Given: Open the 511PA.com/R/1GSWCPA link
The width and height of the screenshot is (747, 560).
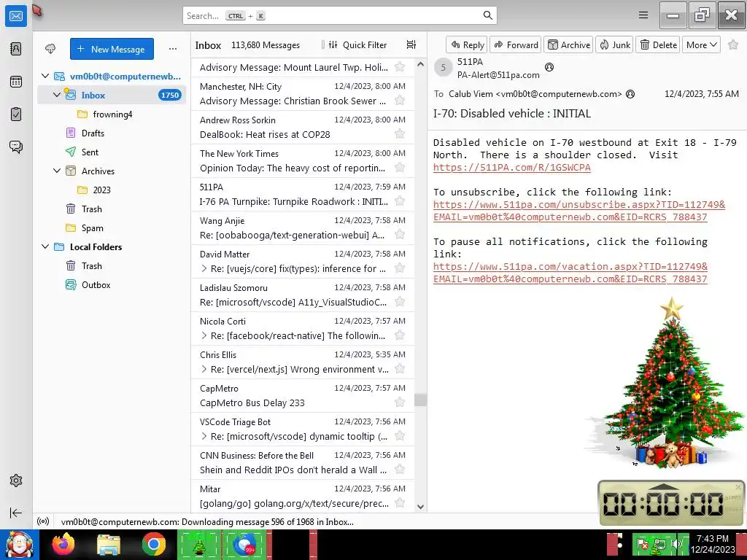Looking at the screenshot, I should click(511, 168).
